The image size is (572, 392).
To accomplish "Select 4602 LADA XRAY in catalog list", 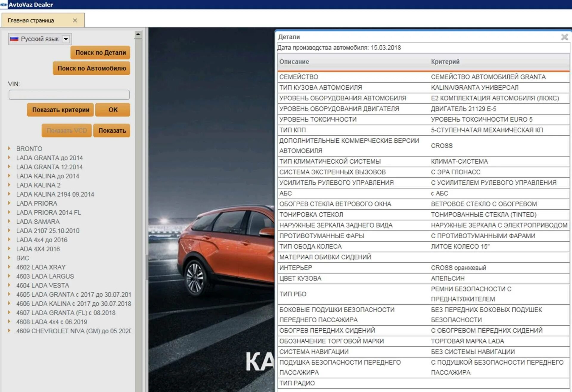I will point(41,267).
